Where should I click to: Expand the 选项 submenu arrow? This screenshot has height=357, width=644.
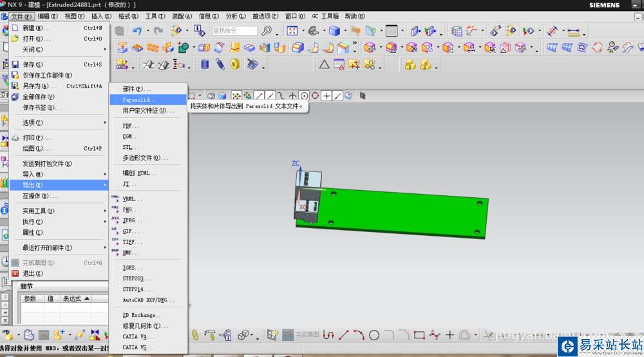tap(105, 122)
